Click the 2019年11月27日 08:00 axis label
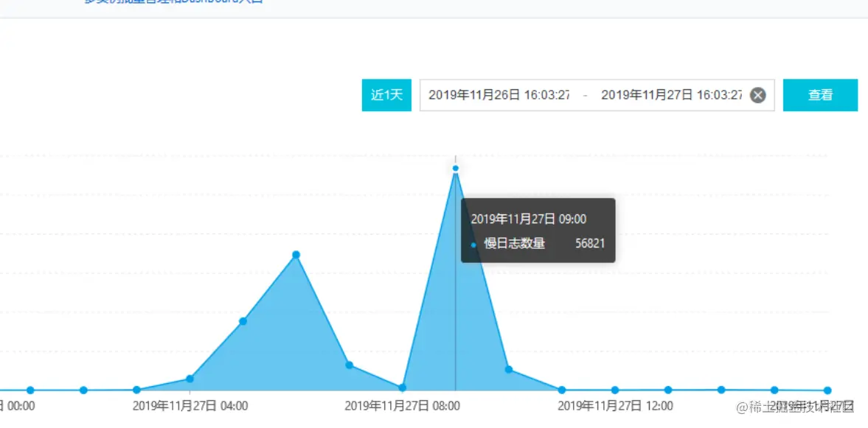The height and width of the screenshot is (428, 868). tap(403, 406)
